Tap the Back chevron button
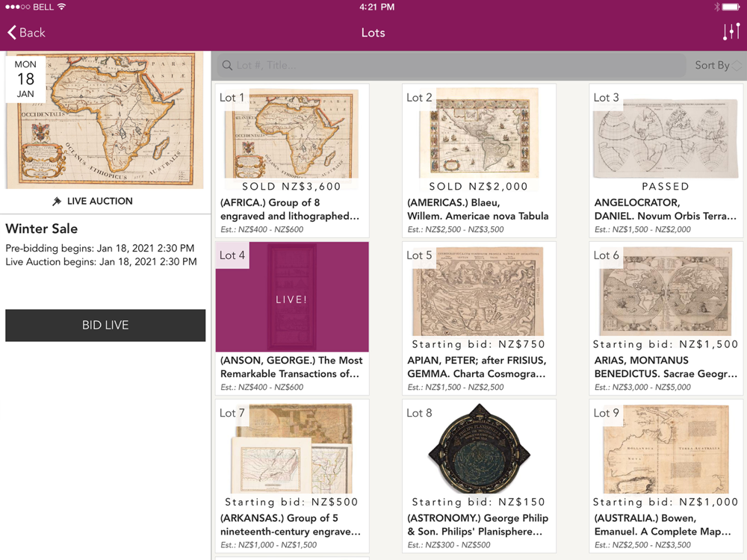The height and width of the screenshot is (560, 747). [26, 32]
